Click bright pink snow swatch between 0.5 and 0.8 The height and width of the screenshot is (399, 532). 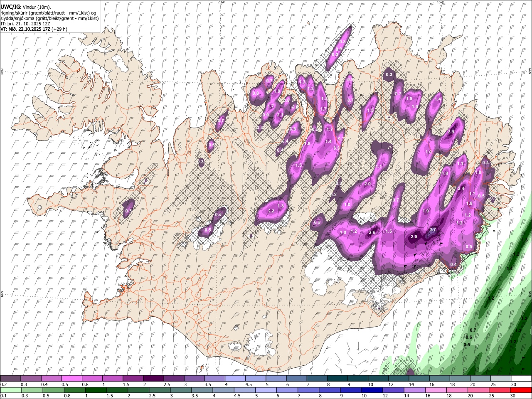pos(71,378)
